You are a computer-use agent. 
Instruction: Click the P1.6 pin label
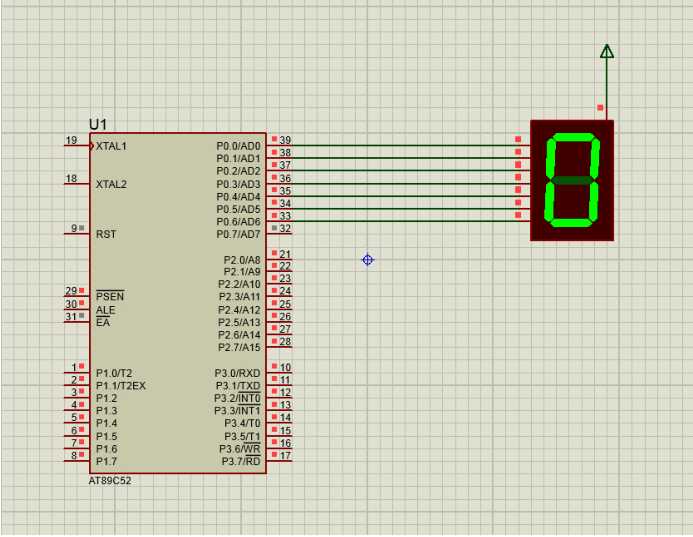[107, 449]
